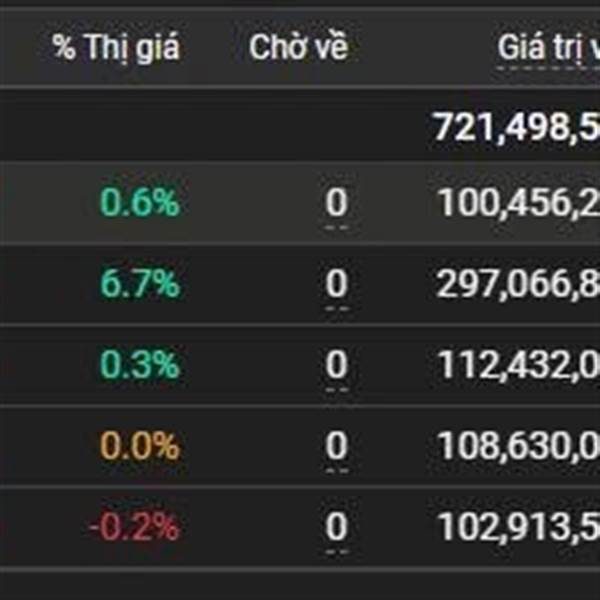Select the value starting with 100,456

pyautogui.click(x=518, y=202)
